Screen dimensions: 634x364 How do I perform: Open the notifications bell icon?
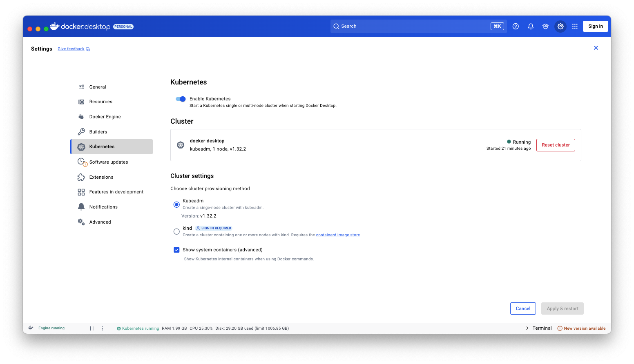(531, 26)
